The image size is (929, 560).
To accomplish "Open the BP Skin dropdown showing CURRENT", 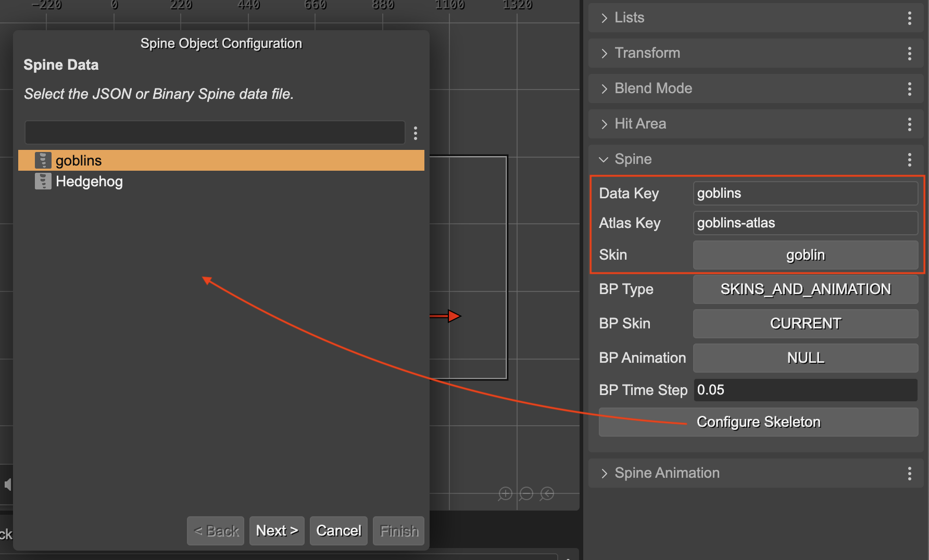I will pos(805,323).
